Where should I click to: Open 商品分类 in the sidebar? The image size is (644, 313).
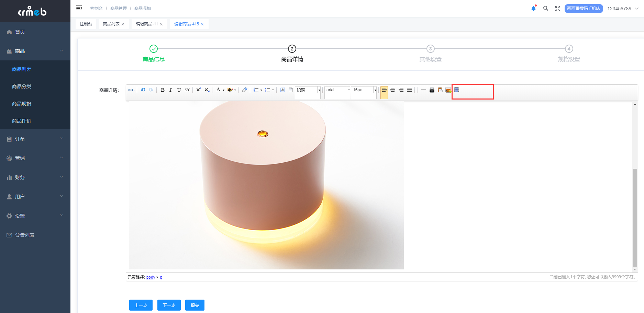tap(22, 86)
